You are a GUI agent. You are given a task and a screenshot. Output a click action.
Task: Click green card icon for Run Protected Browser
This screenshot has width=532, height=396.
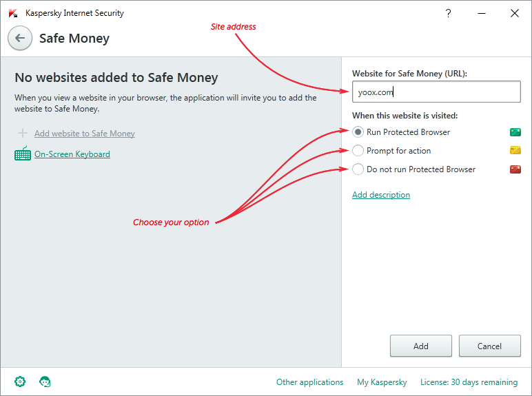click(x=515, y=132)
